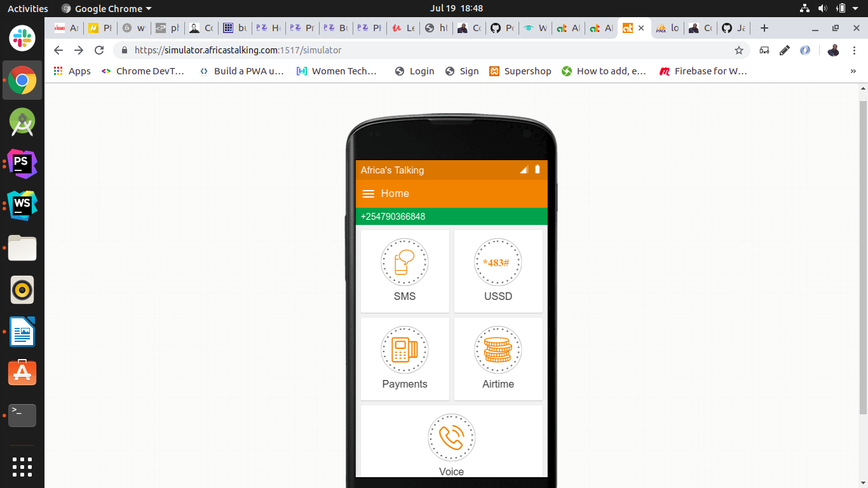This screenshot has height=488, width=868.
Task: Expand hidden bookmarks overflow chevron
Action: click(853, 71)
